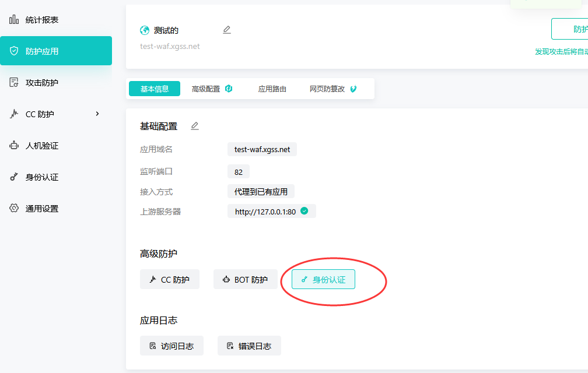Click the circled 身份认证 button
Viewport: 588px width, 373px height.
pos(323,280)
